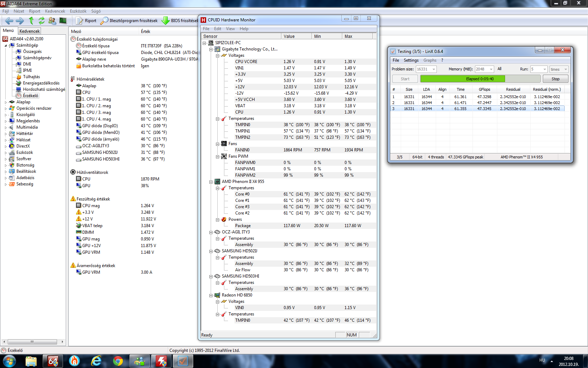
Task: Open the Run count dropdown in LinX
Action: click(544, 69)
